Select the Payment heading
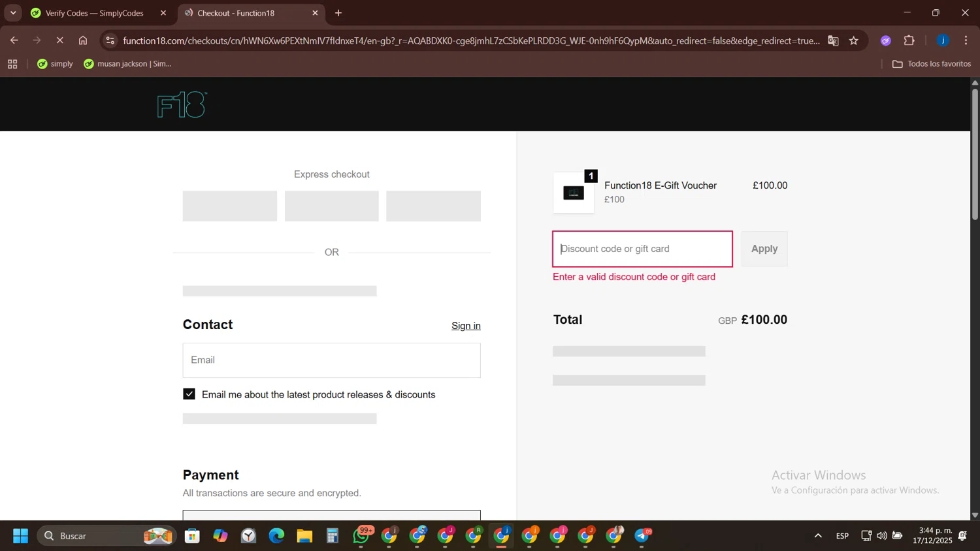 [x=211, y=475]
